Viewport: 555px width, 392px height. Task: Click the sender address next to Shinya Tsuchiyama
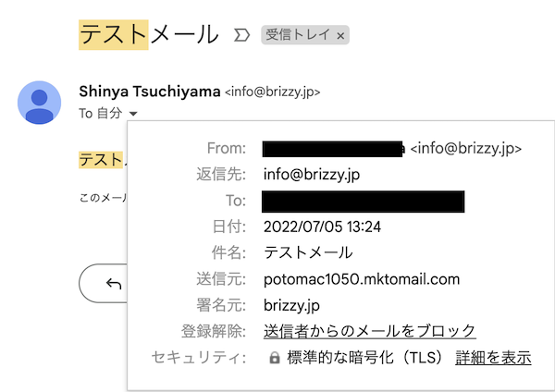coord(273,92)
